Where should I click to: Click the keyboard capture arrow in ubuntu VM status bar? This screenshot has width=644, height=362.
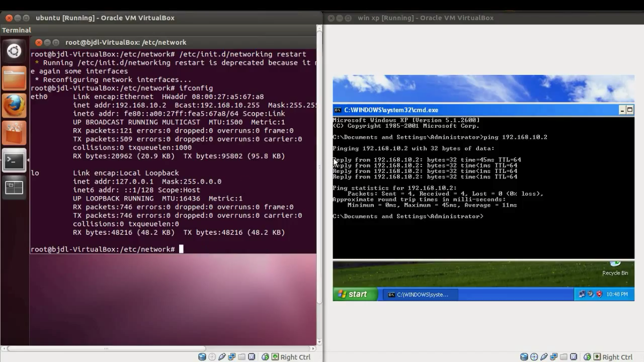[275, 357]
